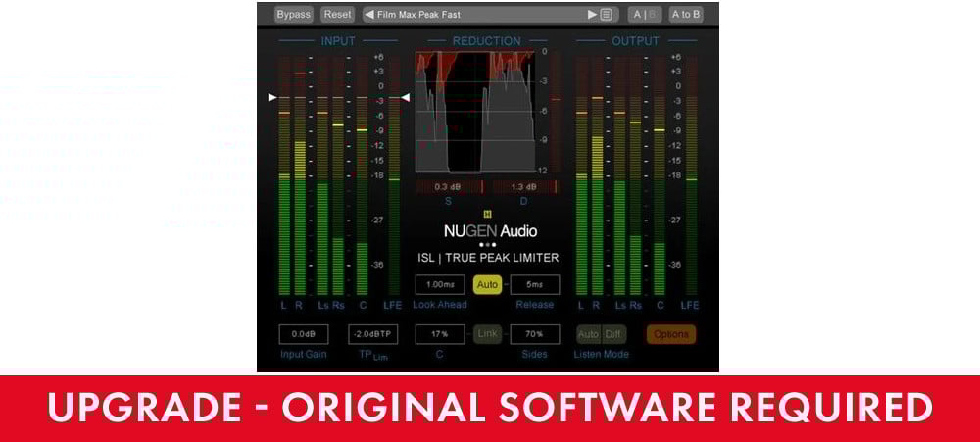Open the Options panel
The image size is (980, 442).
pos(670,334)
